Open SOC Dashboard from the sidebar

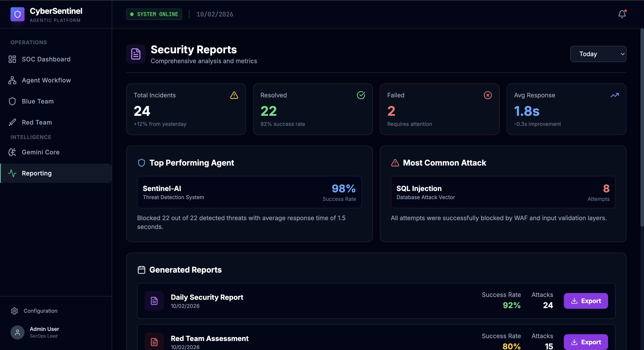pyautogui.click(x=46, y=59)
